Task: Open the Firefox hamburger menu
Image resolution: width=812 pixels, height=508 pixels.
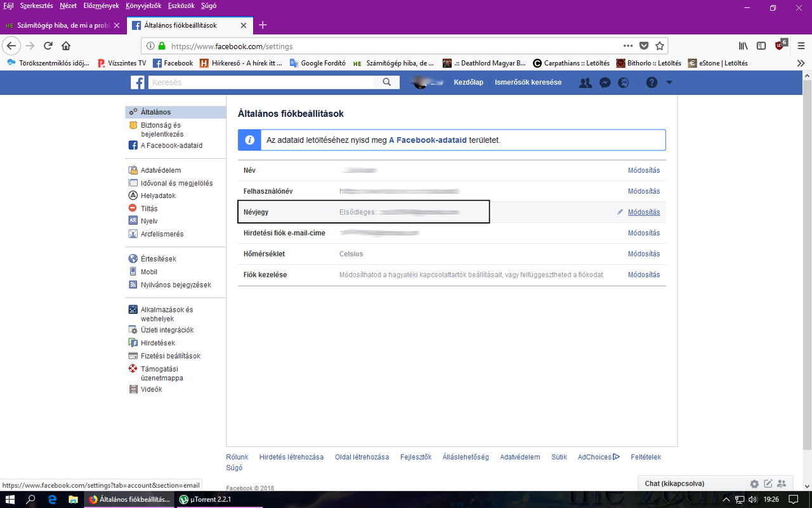Action: coord(801,46)
